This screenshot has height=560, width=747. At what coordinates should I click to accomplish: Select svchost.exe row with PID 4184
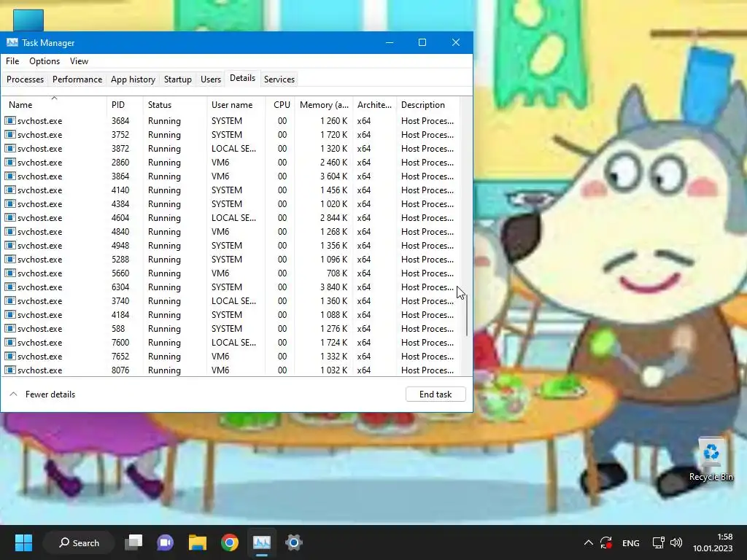point(231,314)
